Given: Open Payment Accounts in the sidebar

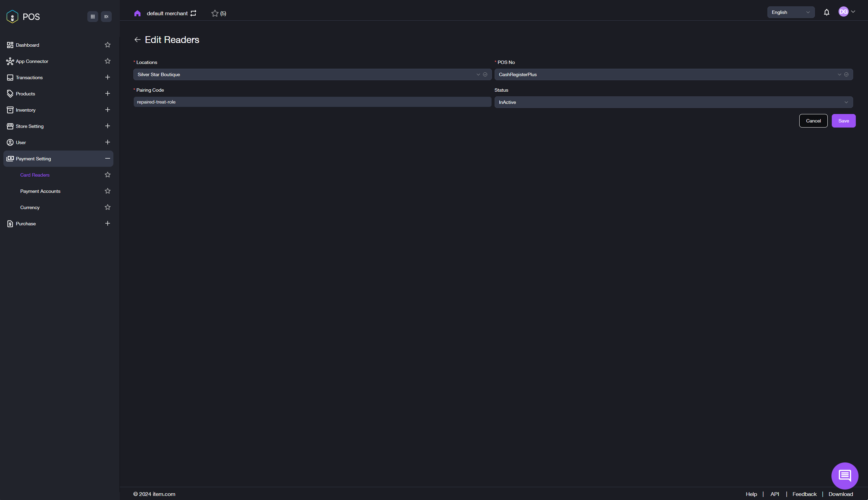Looking at the screenshot, I should (40, 191).
